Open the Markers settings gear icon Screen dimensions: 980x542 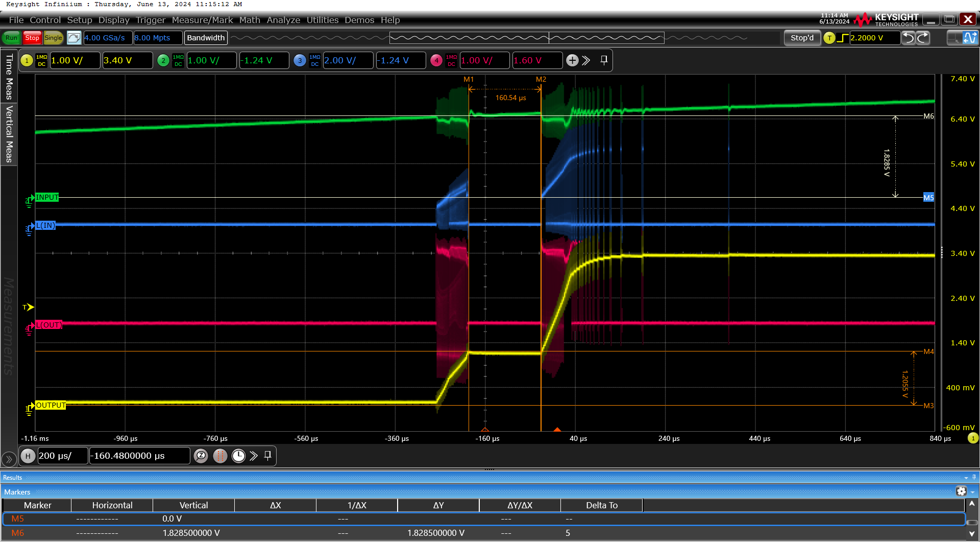[x=961, y=491]
